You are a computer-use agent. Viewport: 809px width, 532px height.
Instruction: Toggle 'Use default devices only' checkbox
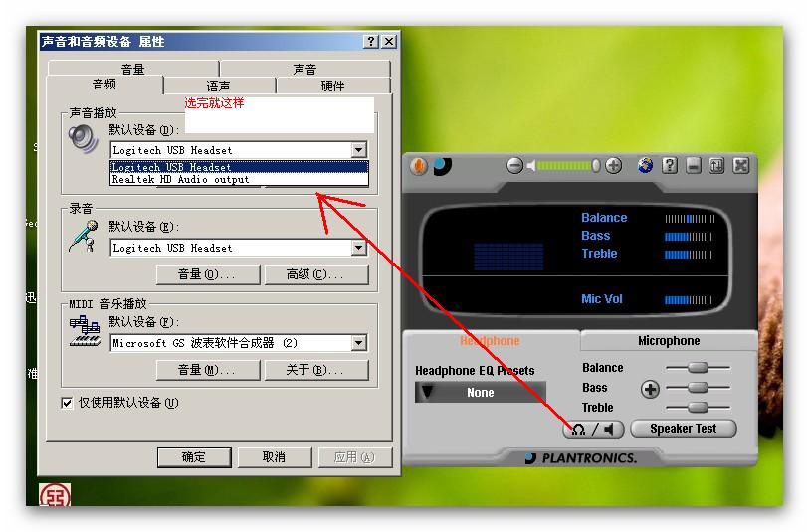[67, 403]
